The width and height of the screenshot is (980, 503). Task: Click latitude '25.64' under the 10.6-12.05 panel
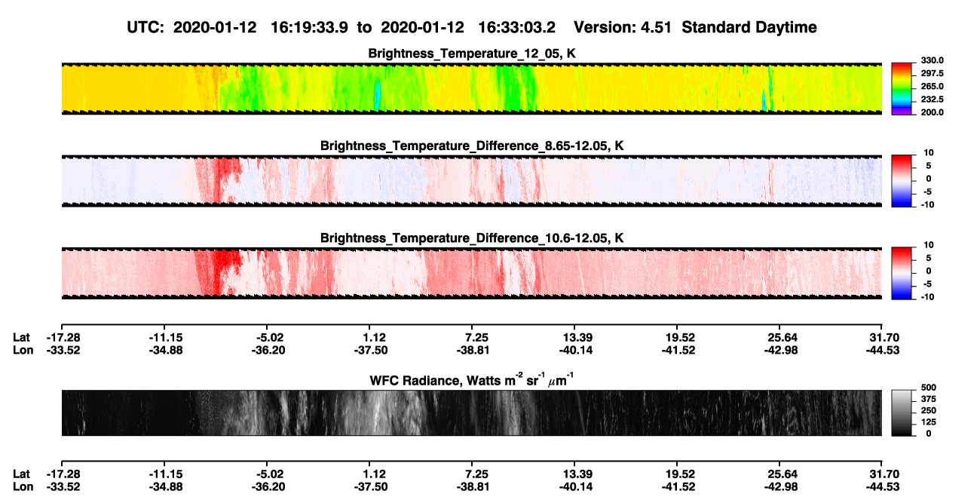point(782,337)
